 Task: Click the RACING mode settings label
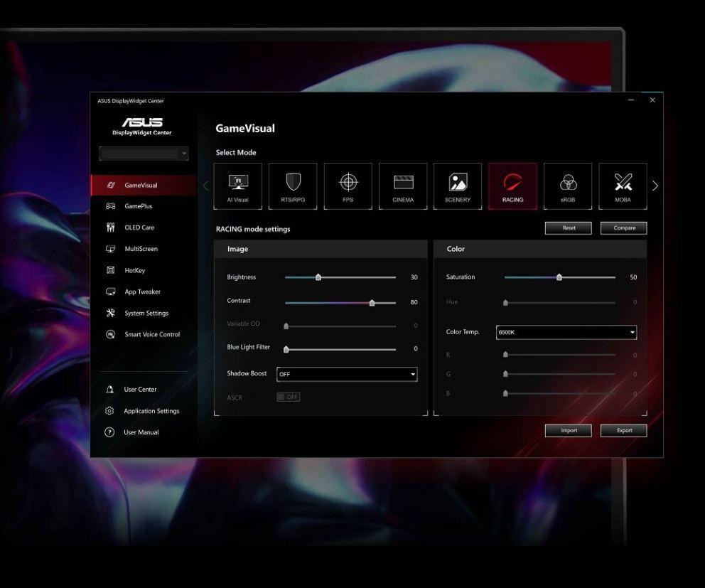253,229
